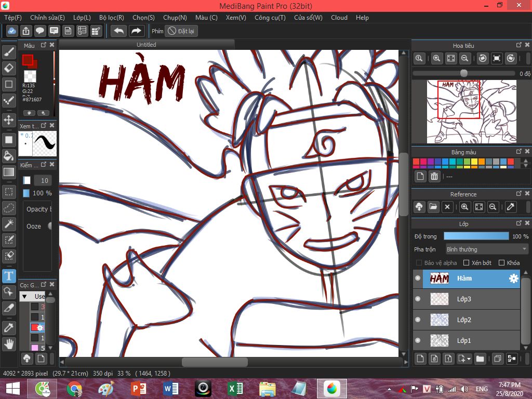Image resolution: width=532 pixels, height=399 pixels.
Task: Open folder icon in Reference panel
Action: (433, 207)
